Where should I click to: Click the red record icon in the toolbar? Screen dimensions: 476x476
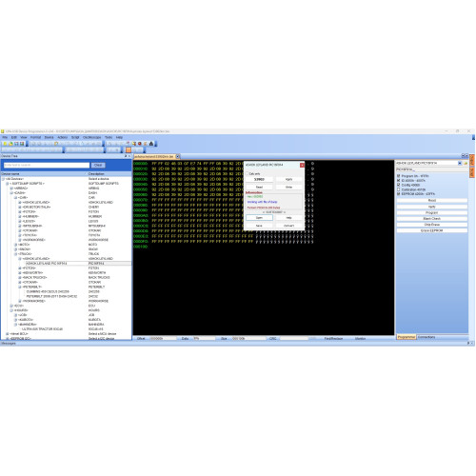pos(140,144)
